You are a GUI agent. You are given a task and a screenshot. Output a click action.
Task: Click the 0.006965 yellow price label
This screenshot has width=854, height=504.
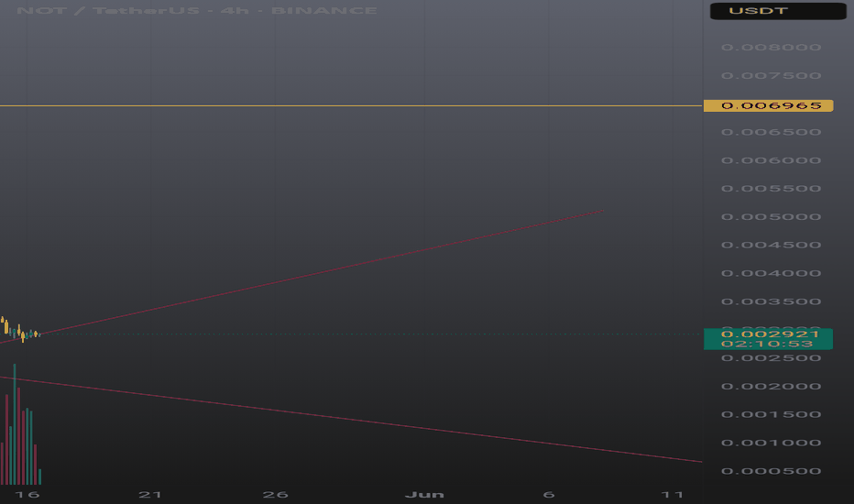pyautogui.click(x=768, y=105)
